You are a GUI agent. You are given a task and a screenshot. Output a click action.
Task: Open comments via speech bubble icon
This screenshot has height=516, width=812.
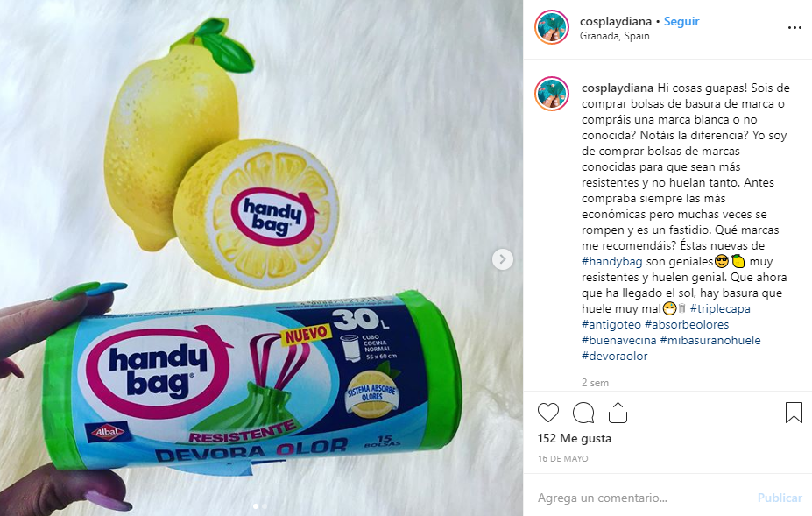583,413
